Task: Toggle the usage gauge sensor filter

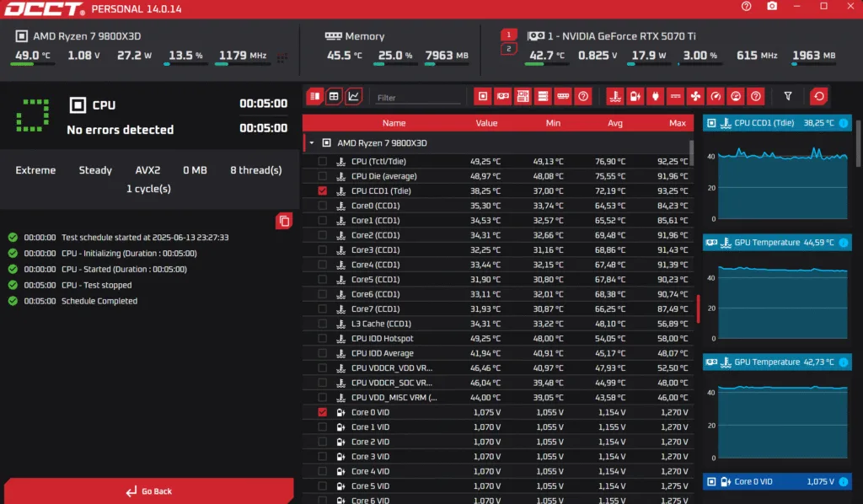Action: click(736, 96)
